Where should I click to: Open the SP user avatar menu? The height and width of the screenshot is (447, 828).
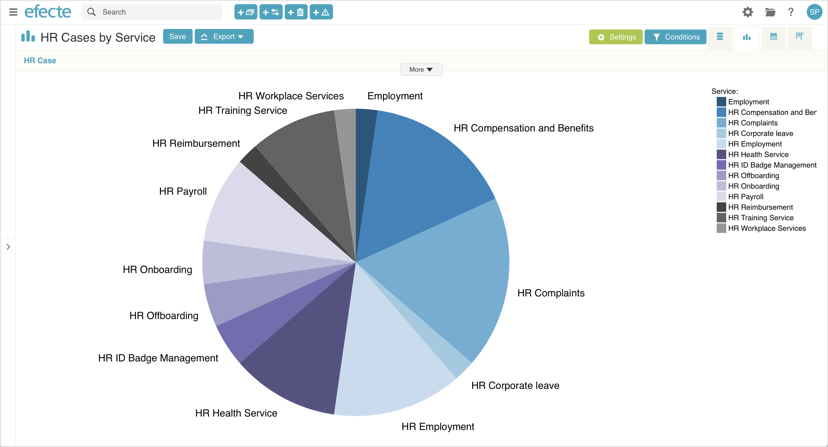tap(814, 12)
